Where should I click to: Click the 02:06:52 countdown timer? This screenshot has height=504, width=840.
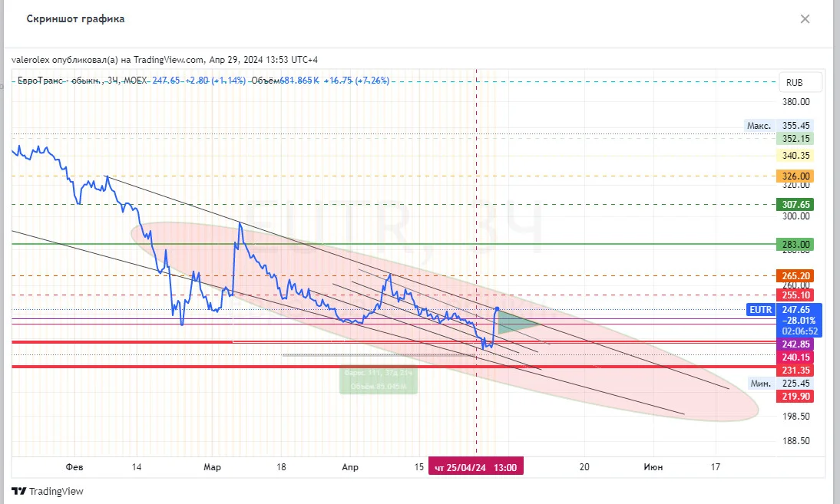[x=799, y=331]
